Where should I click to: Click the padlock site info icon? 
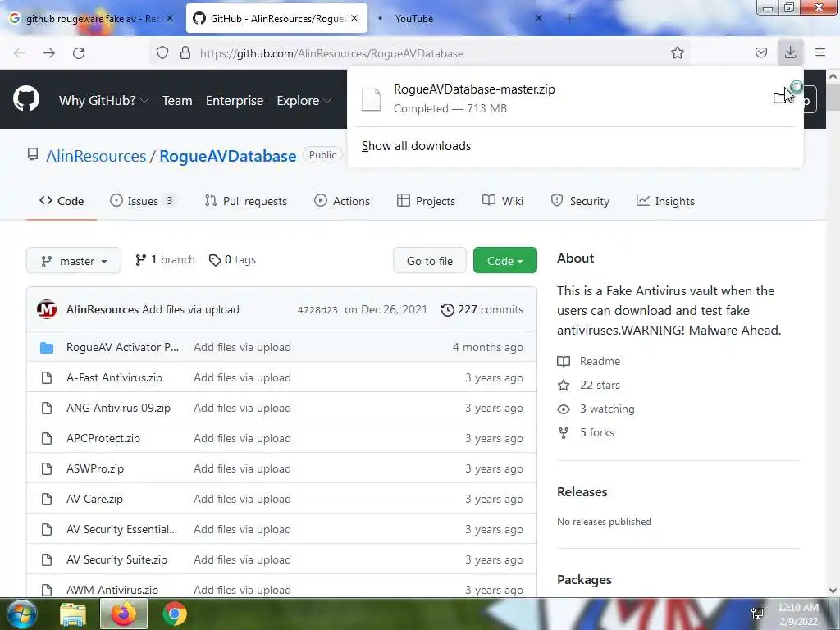point(185,52)
